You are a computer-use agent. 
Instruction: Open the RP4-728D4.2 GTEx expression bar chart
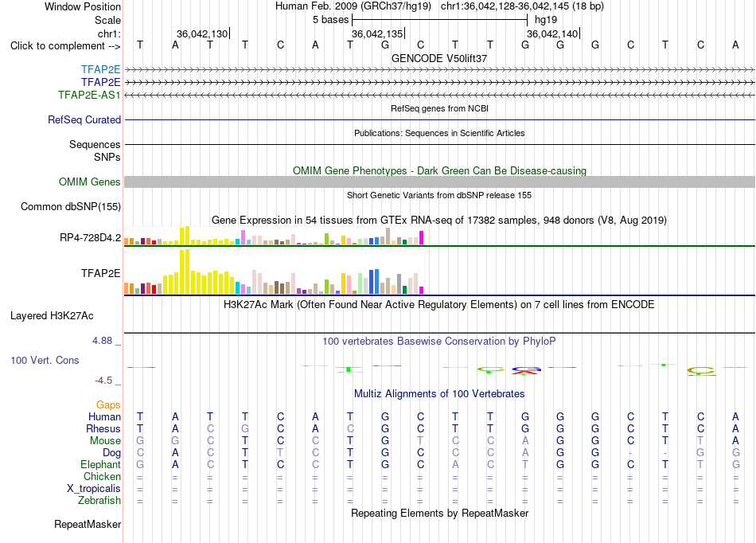click(274, 236)
